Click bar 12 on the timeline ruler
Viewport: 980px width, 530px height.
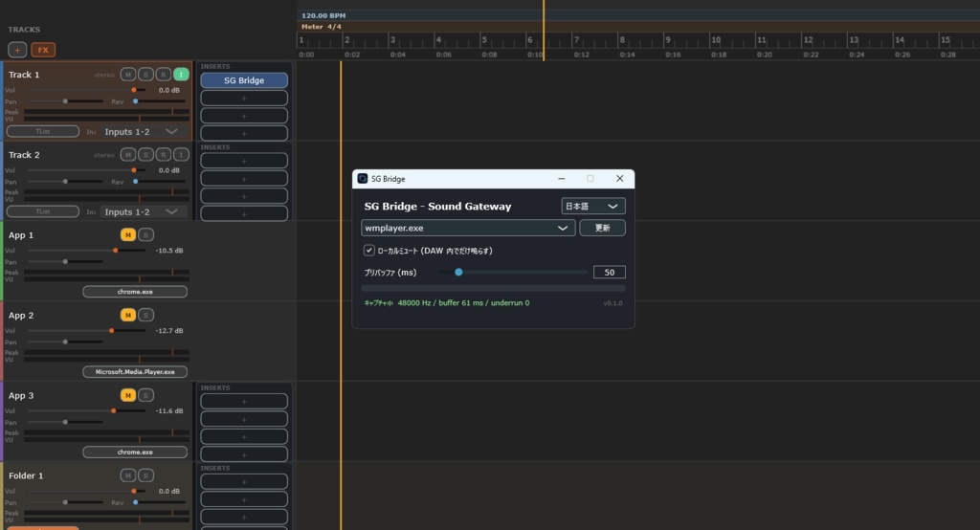[x=808, y=40]
